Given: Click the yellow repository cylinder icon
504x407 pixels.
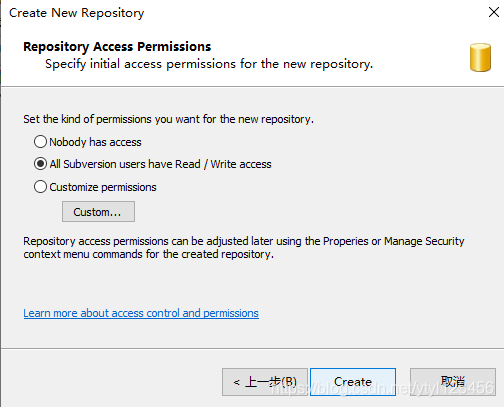Looking at the screenshot, I should click(x=480, y=57).
